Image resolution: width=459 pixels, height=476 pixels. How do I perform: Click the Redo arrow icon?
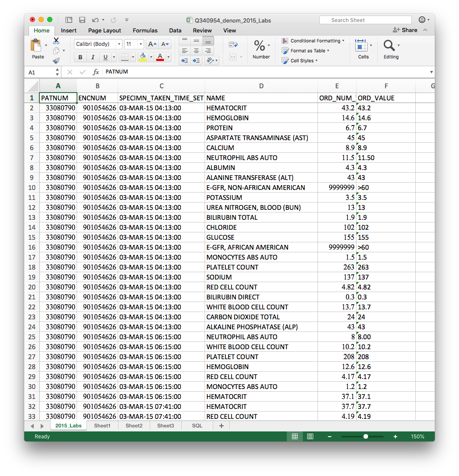coord(113,20)
